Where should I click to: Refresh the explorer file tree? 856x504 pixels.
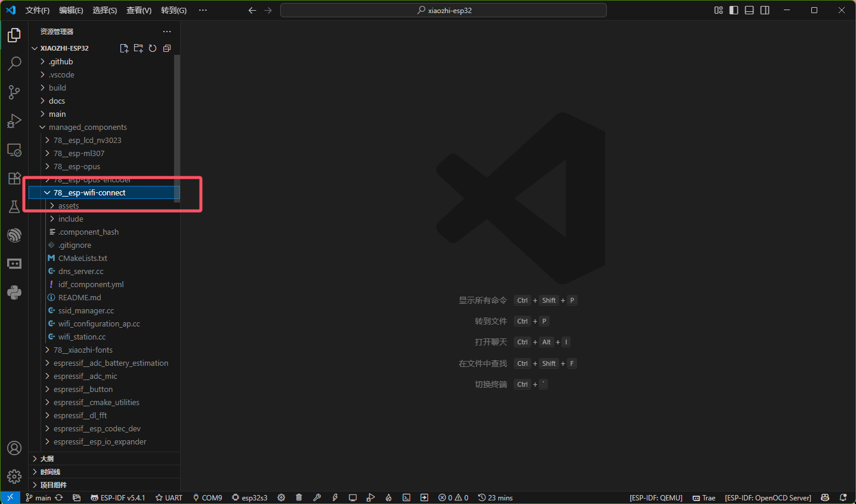pos(153,48)
